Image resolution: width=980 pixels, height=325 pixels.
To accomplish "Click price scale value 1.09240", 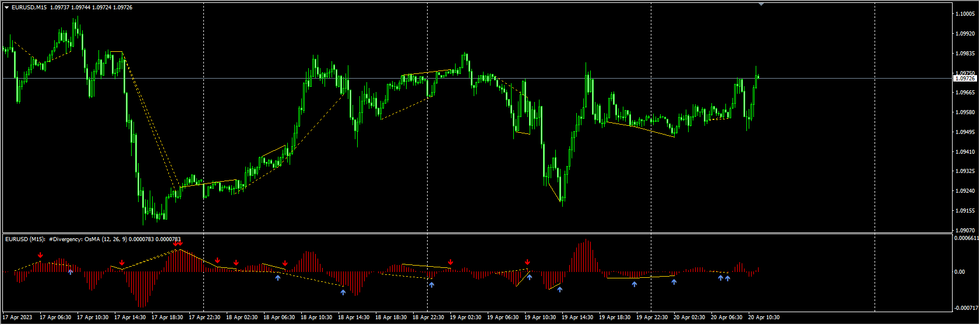I will coord(965,191).
